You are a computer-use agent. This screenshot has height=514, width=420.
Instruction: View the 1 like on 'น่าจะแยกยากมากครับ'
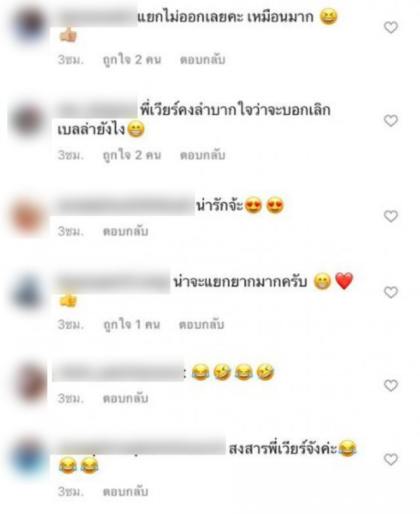point(131,325)
